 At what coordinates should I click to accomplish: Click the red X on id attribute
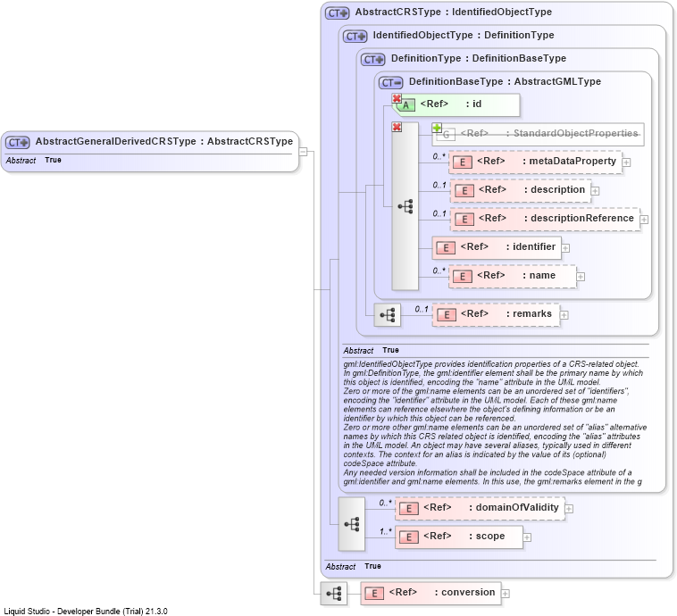click(x=397, y=98)
